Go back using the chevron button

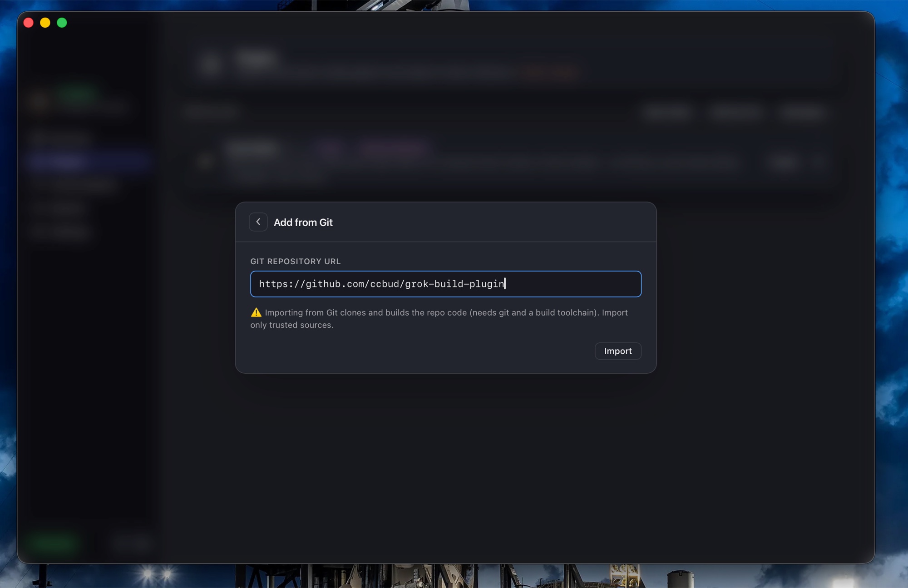(x=258, y=222)
